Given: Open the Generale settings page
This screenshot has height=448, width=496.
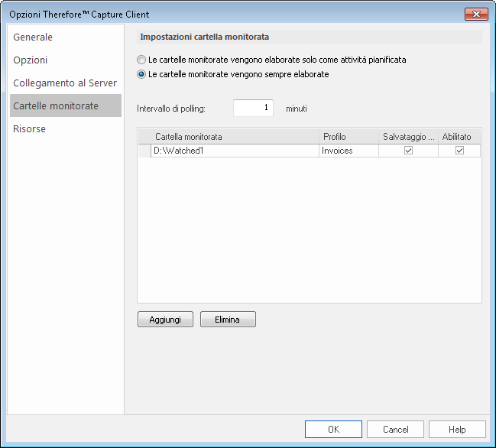Looking at the screenshot, I should pos(66,37).
